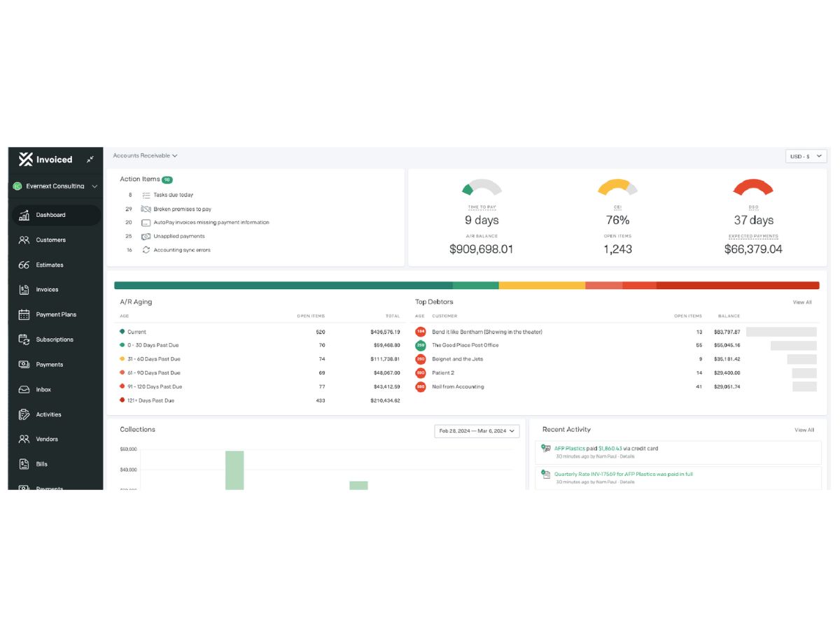Open the Invoices sidebar icon
This screenshot has height=630, width=840.
[x=24, y=290]
